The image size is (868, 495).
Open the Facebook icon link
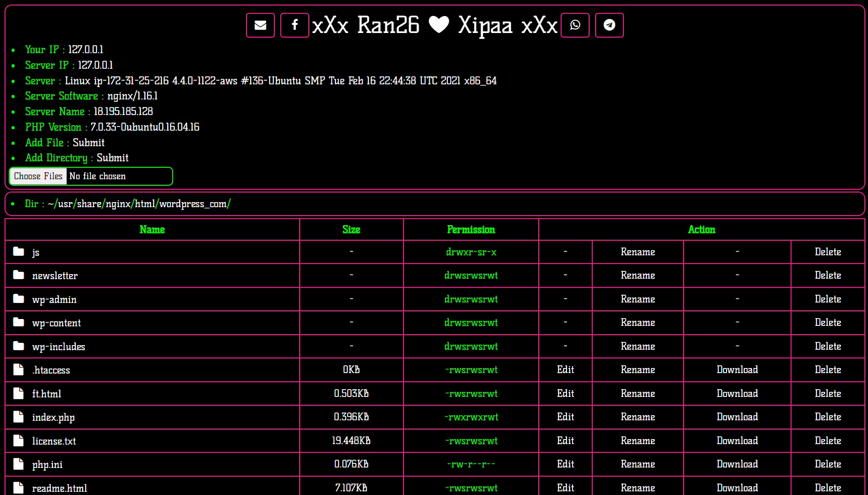295,25
